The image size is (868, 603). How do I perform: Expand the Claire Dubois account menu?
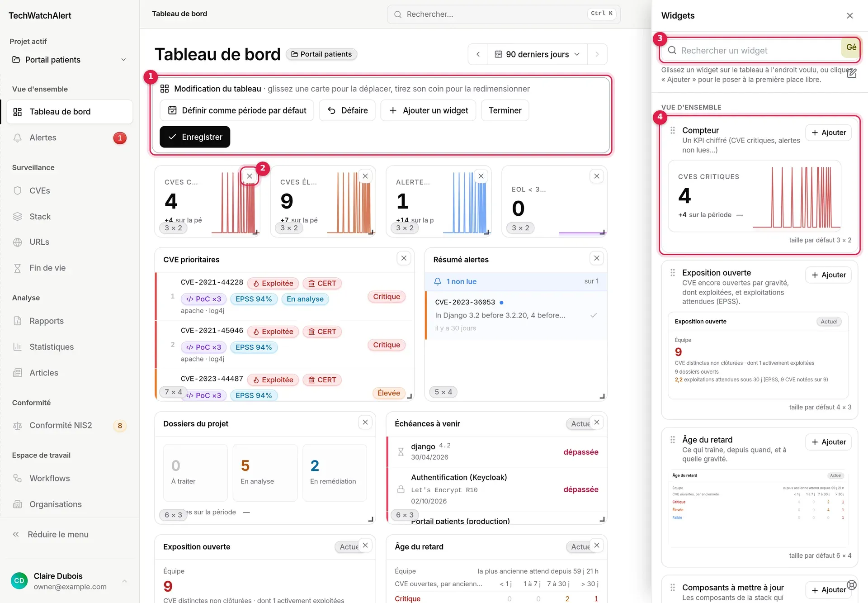(x=69, y=581)
